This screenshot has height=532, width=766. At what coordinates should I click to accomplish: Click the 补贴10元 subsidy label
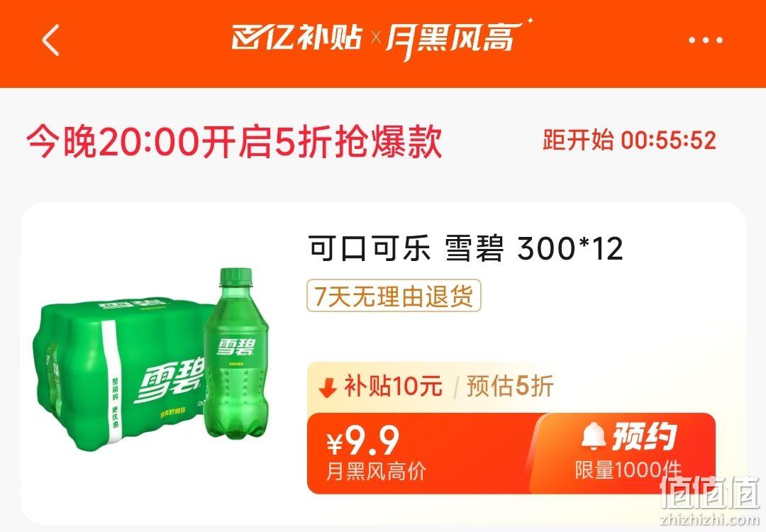point(393,387)
